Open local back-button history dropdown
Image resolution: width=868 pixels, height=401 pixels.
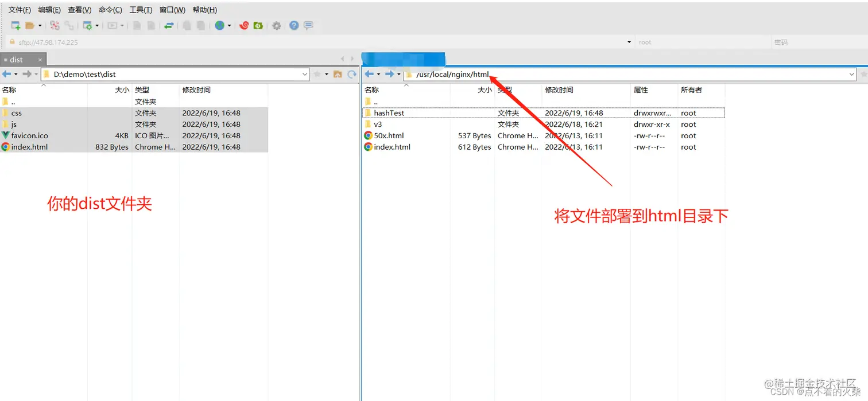(x=16, y=74)
